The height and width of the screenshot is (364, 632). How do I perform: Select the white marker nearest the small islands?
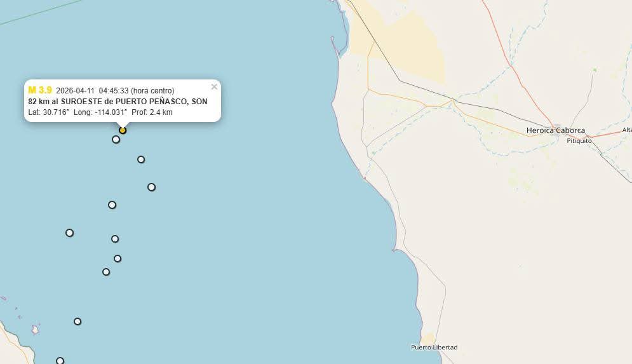[x=77, y=321]
